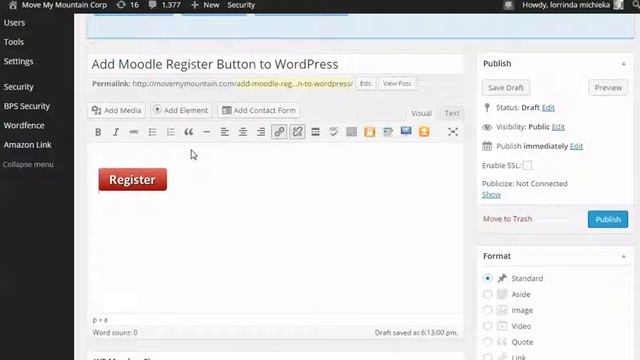Toggle the toolbar kitchen sink

[351, 132]
